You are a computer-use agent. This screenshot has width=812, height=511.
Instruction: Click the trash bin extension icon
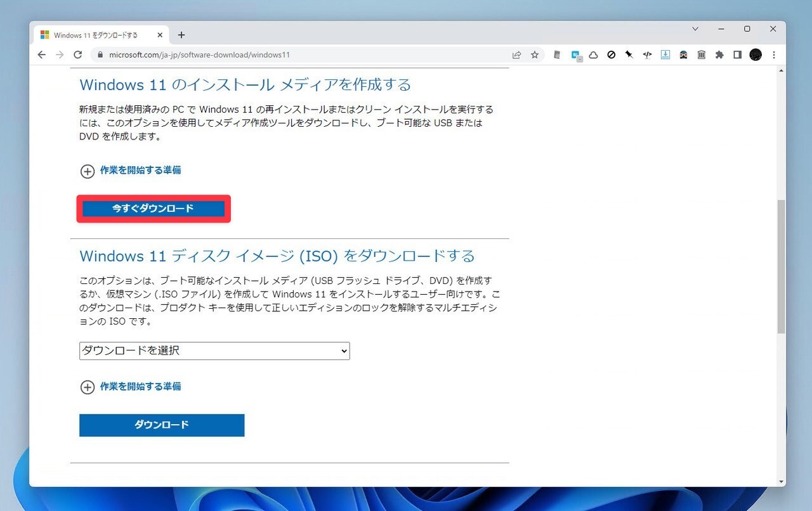click(701, 55)
